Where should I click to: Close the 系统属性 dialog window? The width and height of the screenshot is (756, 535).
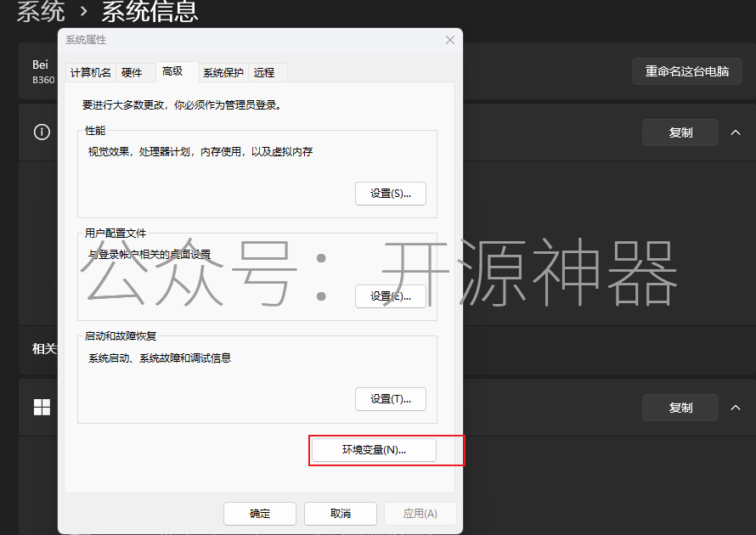[x=450, y=40]
